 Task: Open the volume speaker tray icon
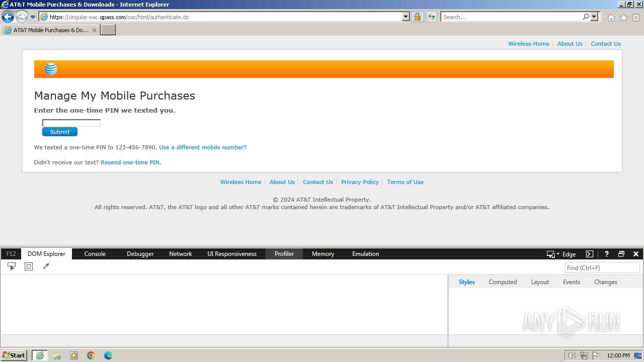pyautogui.click(x=572, y=355)
